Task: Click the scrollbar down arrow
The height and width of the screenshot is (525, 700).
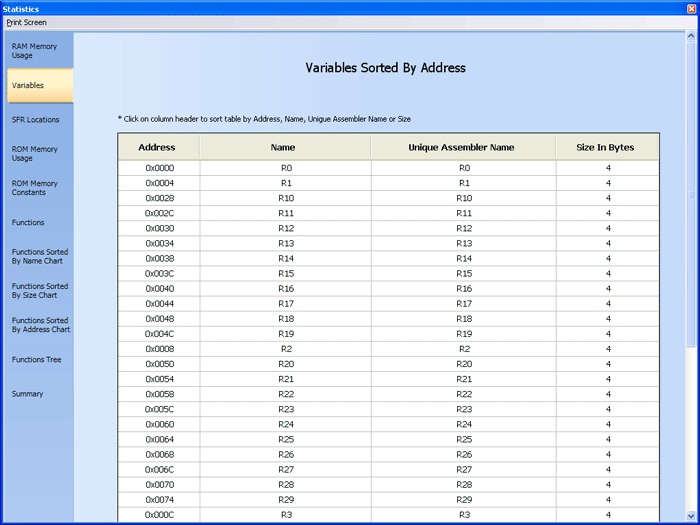Action: click(691, 516)
